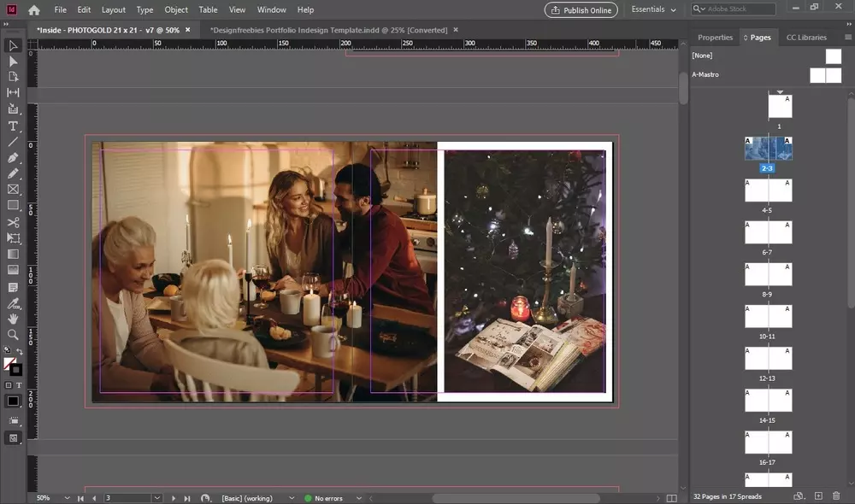Toggle formatting affects text button

(x=19, y=385)
